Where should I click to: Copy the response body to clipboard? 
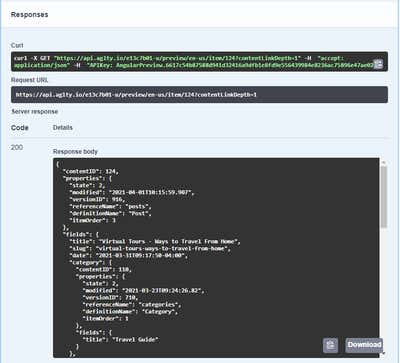tap(330, 345)
